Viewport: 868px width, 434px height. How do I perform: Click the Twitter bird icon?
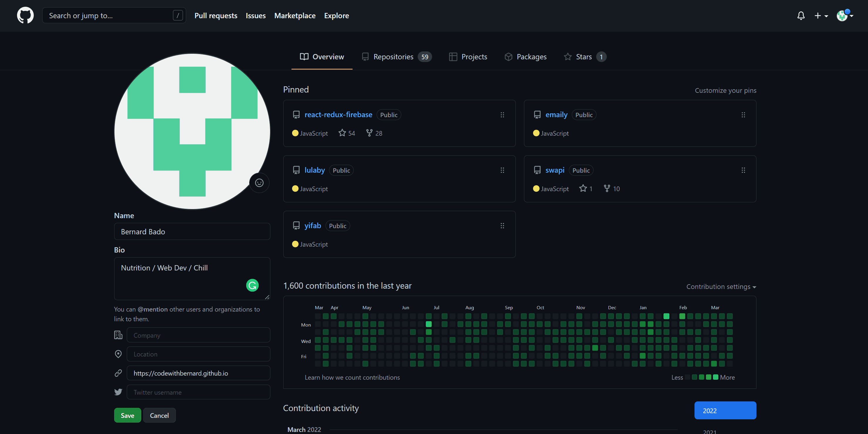pyautogui.click(x=118, y=392)
